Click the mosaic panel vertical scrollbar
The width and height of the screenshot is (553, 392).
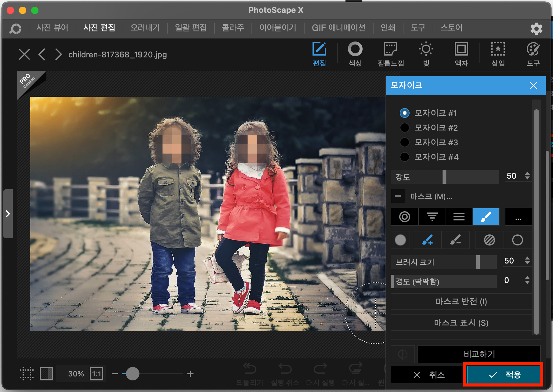537,221
